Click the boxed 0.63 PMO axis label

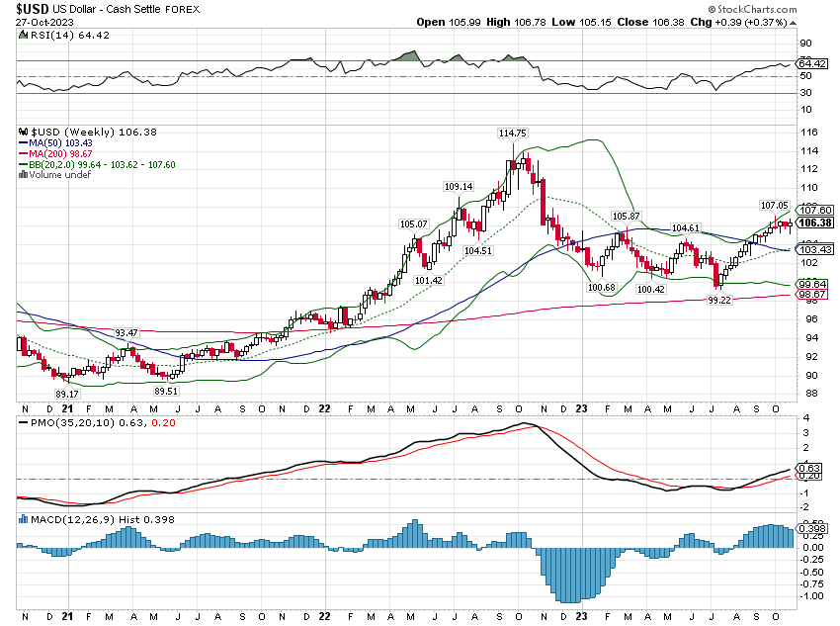pos(810,468)
